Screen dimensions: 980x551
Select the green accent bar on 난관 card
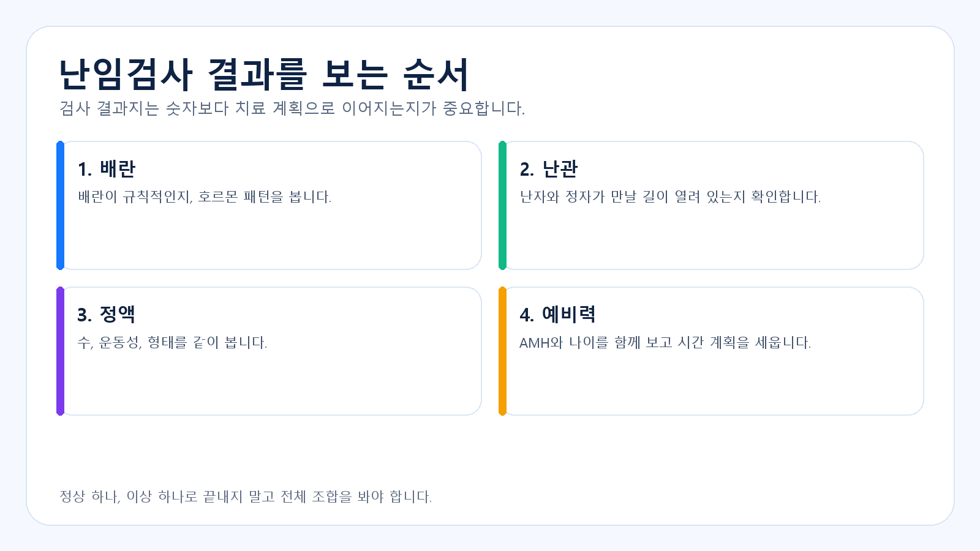502,206
